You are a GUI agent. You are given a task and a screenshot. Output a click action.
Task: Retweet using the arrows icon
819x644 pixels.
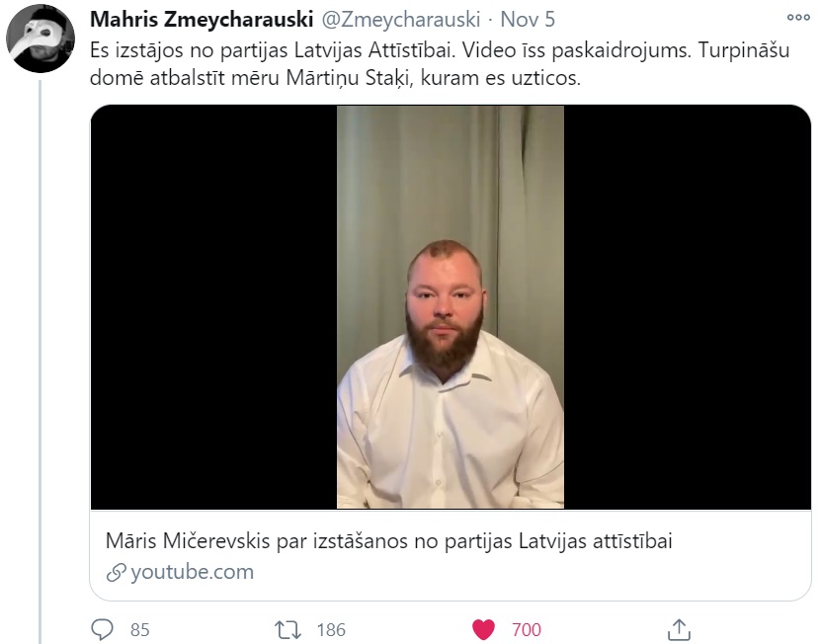point(288,630)
